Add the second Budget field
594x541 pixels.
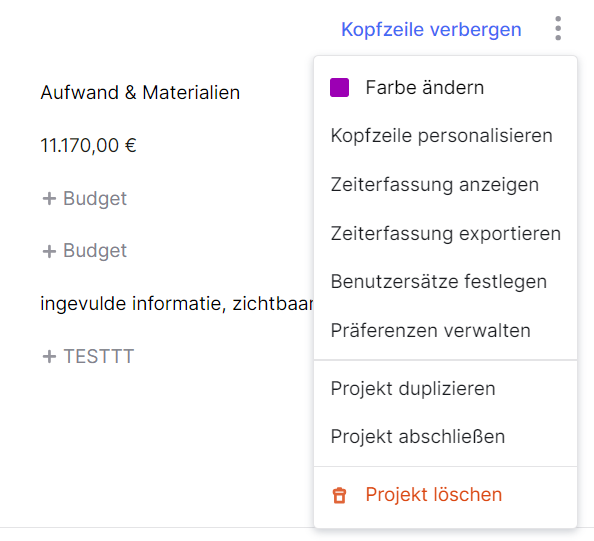tap(84, 251)
